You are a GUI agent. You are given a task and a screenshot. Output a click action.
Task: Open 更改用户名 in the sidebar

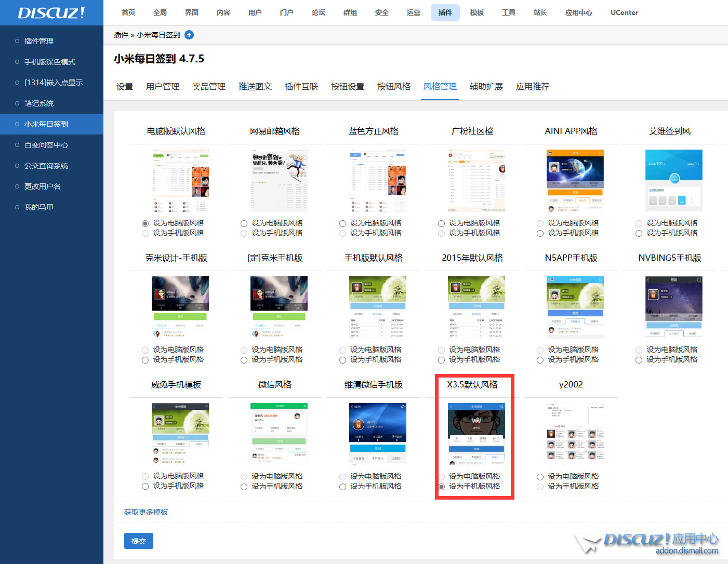pos(51,186)
